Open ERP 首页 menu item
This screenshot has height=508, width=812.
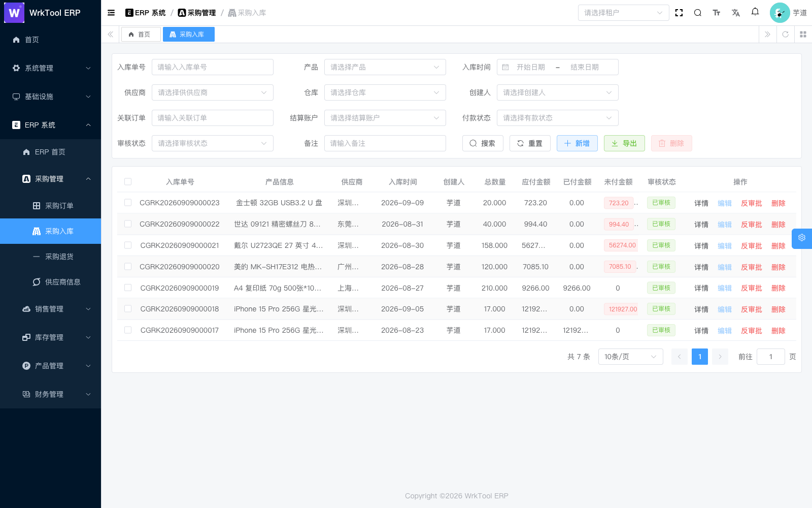(x=51, y=152)
